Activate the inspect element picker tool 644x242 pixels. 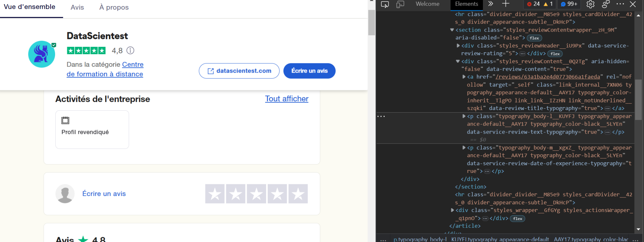(x=385, y=4)
